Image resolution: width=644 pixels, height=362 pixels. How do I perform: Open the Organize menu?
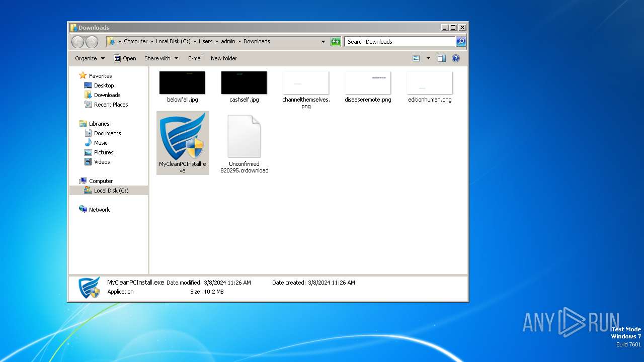[90, 58]
